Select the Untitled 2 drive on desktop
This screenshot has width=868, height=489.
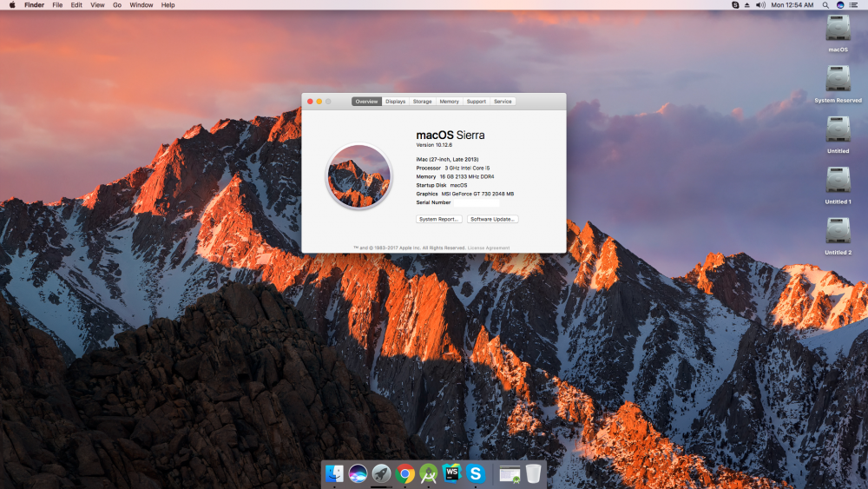point(838,230)
